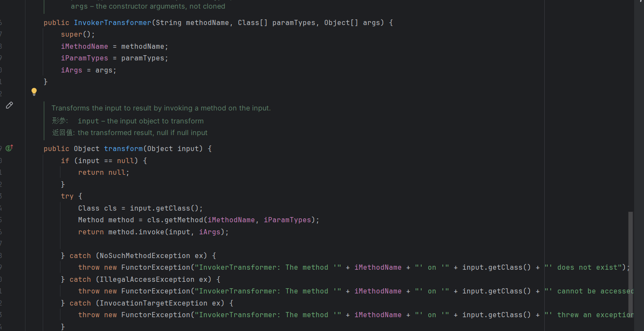Screen dimensions: 644x331
Task: Click the line 'iArgs = args;'
Action: point(89,70)
